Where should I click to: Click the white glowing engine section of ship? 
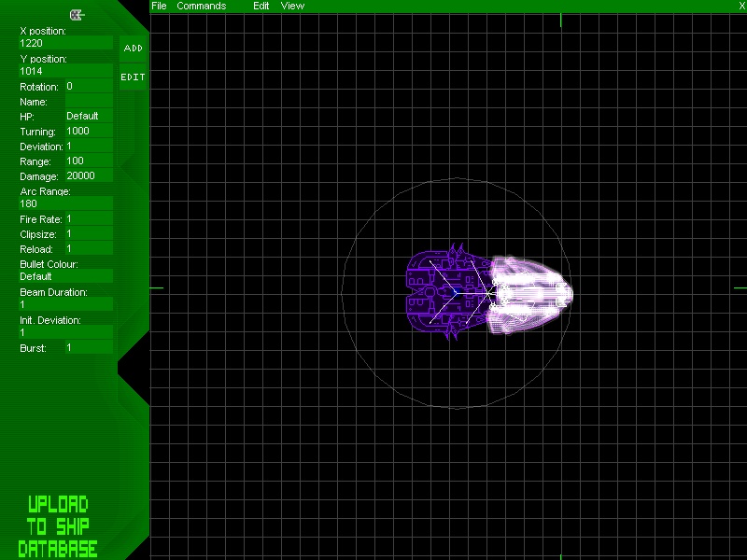pyautogui.click(x=531, y=295)
